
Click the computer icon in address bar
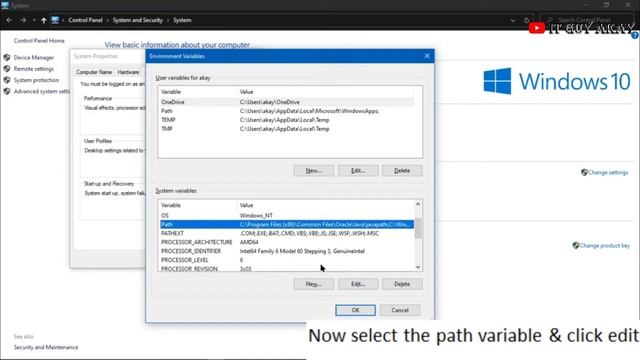pos(55,20)
